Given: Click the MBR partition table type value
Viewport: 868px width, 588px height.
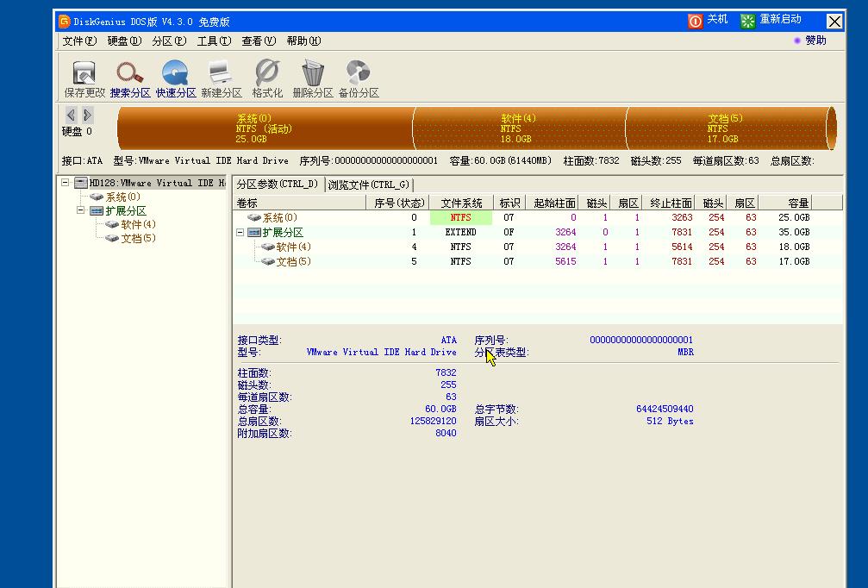Looking at the screenshot, I should [685, 352].
